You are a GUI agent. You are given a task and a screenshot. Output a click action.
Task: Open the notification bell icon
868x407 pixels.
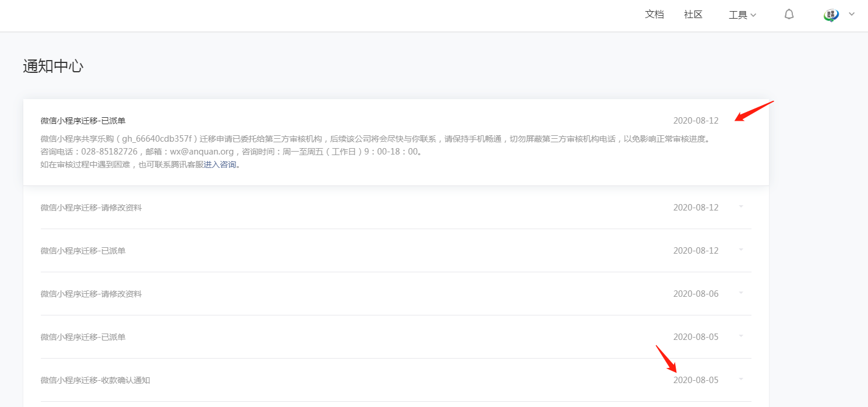(x=789, y=15)
